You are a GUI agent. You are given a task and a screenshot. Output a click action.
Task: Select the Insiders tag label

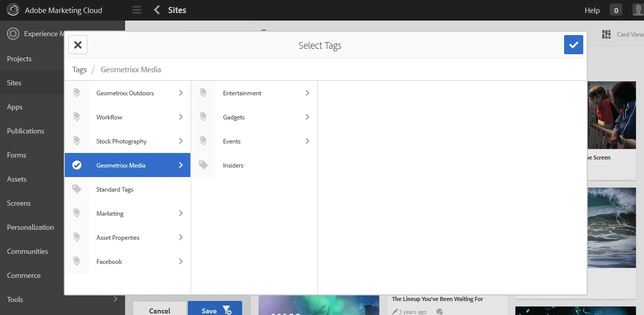click(233, 165)
